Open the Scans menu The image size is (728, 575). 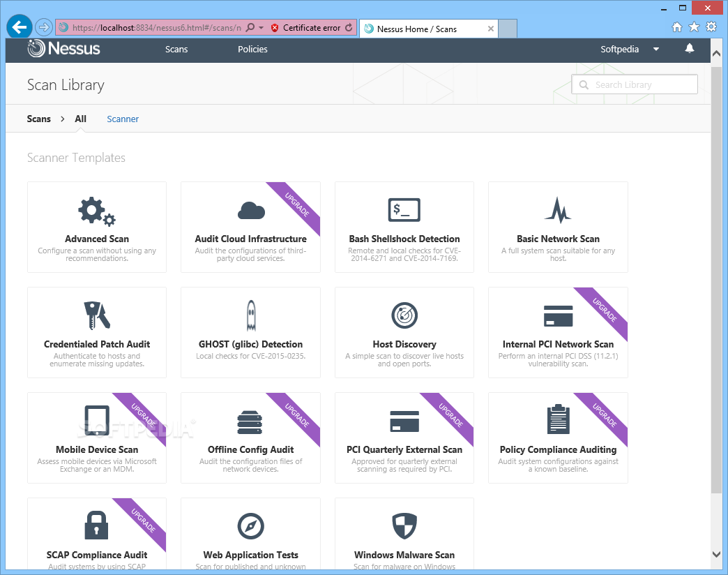176,50
